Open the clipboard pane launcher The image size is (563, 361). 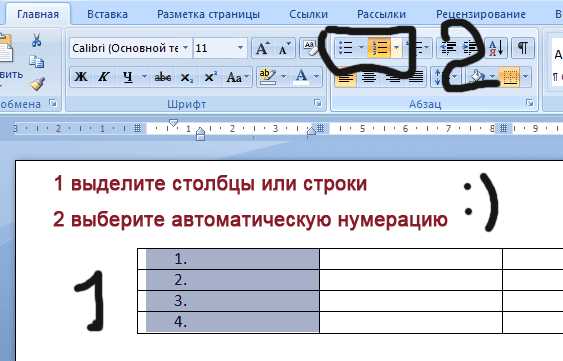tap(53, 103)
